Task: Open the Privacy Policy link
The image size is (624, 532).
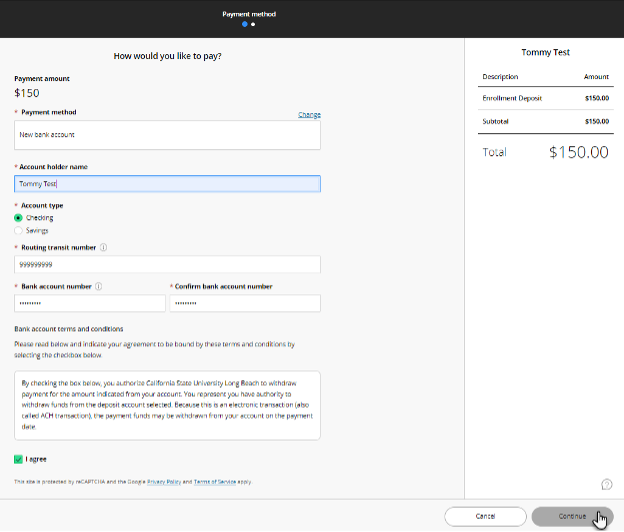Action: (164, 482)
